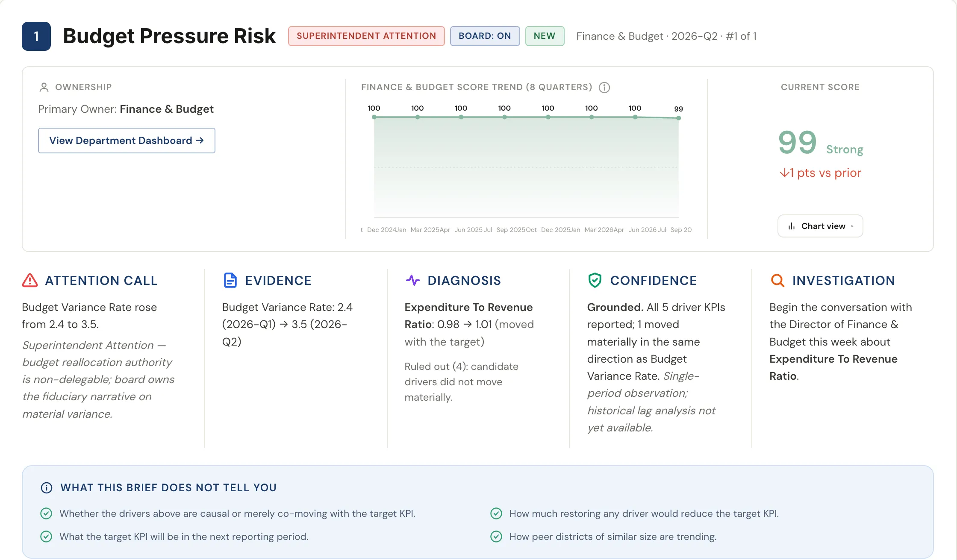Screen dimensions: 957x560
Task: Click the Current Score heading
Action: [x=820, y=87]
